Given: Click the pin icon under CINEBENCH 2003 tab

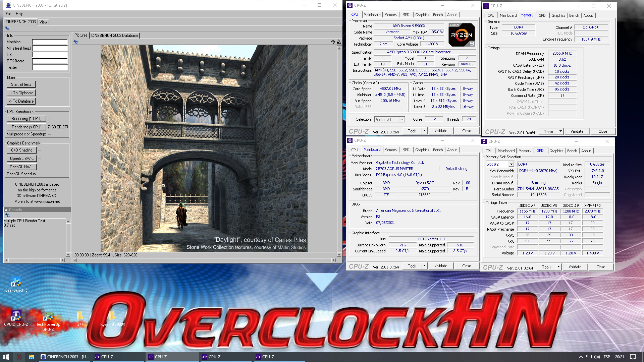Looking at the screenshot, I should (x=7, y=28).
